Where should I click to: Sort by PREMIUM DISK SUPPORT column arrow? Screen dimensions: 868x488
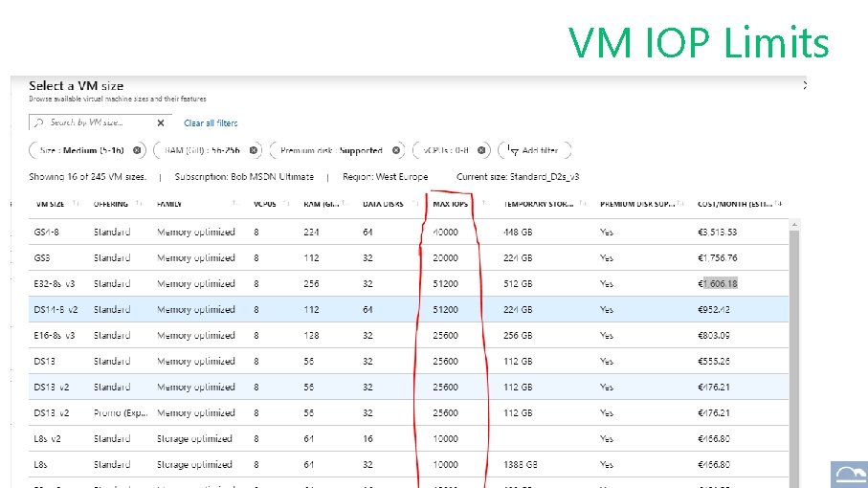pyautogui.click(x=680, y=204)
